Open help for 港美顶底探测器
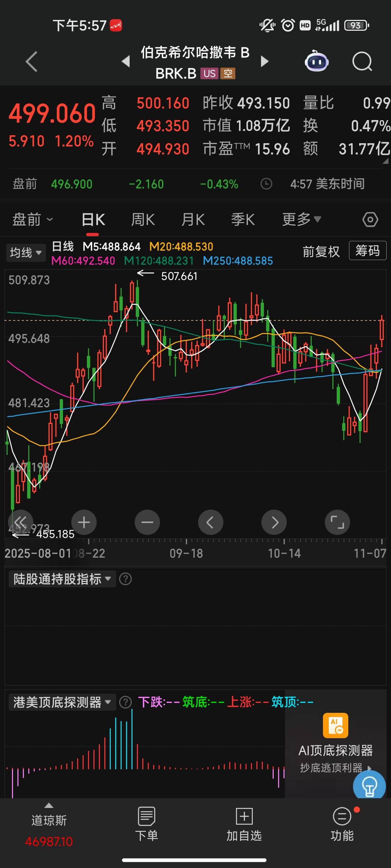 point(126,702)
